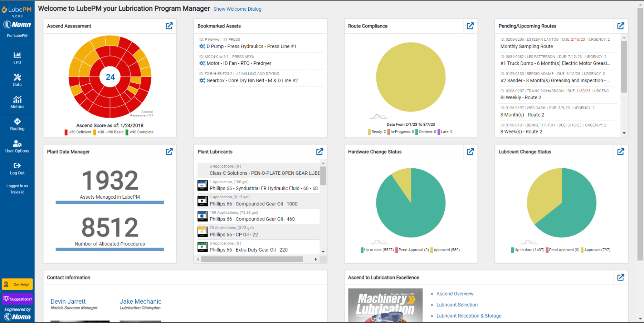
Task: Pop out the Plant Lubricants panel
Action: click(319, 151)
